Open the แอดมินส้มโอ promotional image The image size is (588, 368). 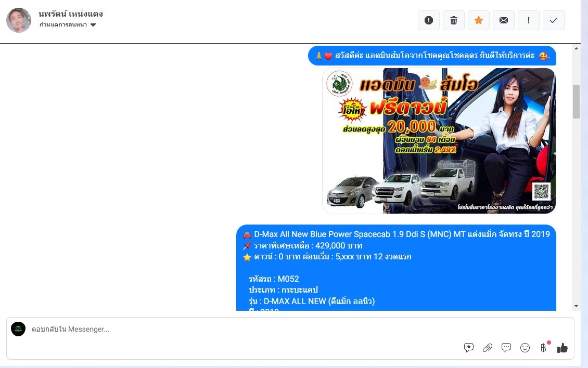click(439, 141)
